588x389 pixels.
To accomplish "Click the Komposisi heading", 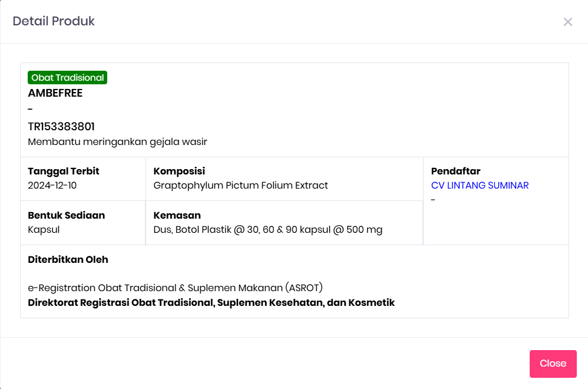I will coord(179,172).
